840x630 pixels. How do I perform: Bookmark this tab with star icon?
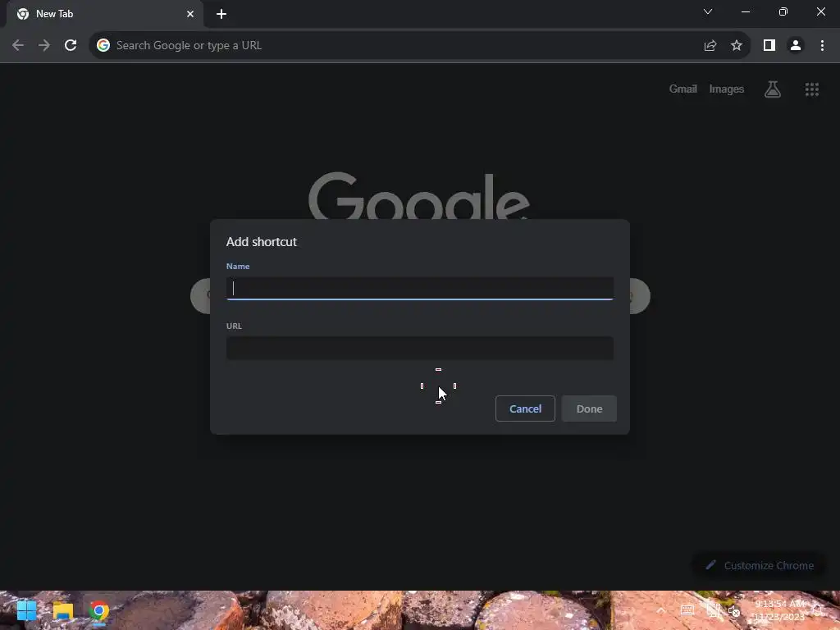tap(737, 46)
